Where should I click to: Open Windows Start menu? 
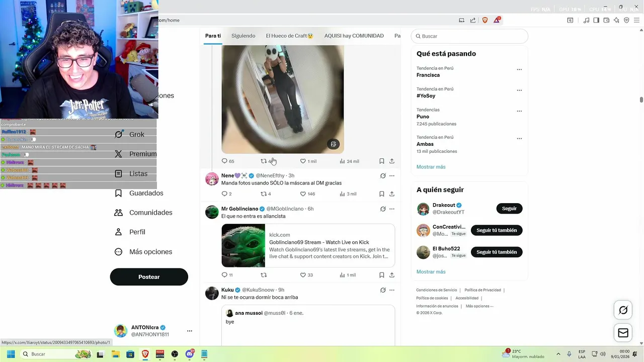pos(11,354)
